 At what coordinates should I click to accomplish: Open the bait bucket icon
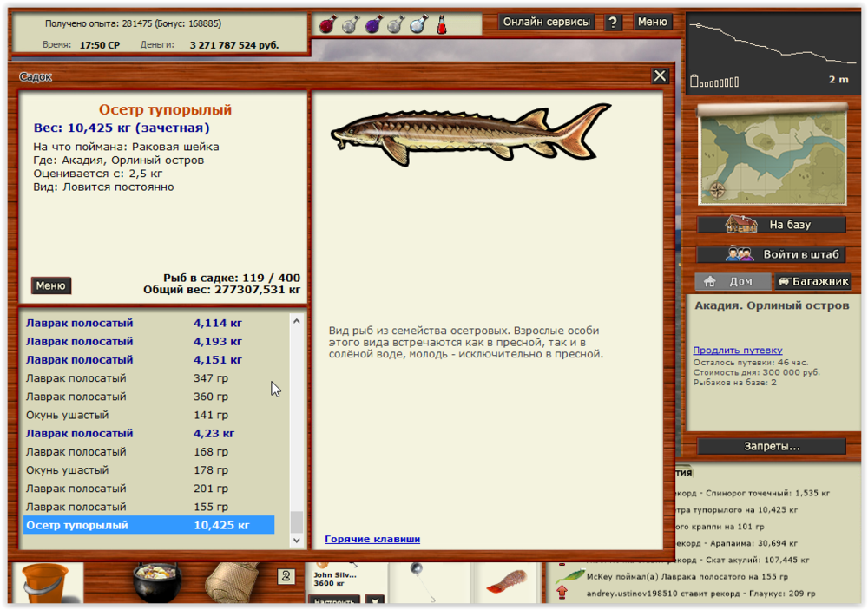[45, 581]
